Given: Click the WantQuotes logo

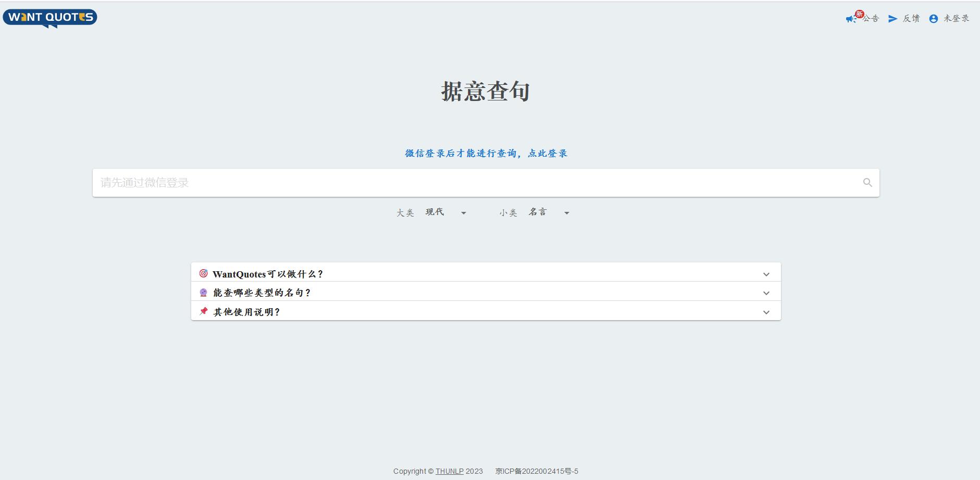Looking at the screenshot, I should pyautogui.click(x=49, y=17).
